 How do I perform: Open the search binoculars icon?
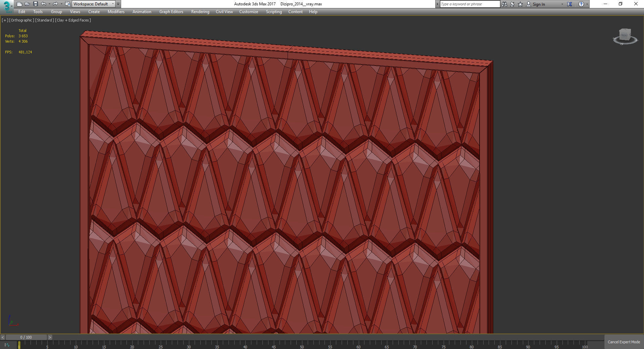point(504,4)
